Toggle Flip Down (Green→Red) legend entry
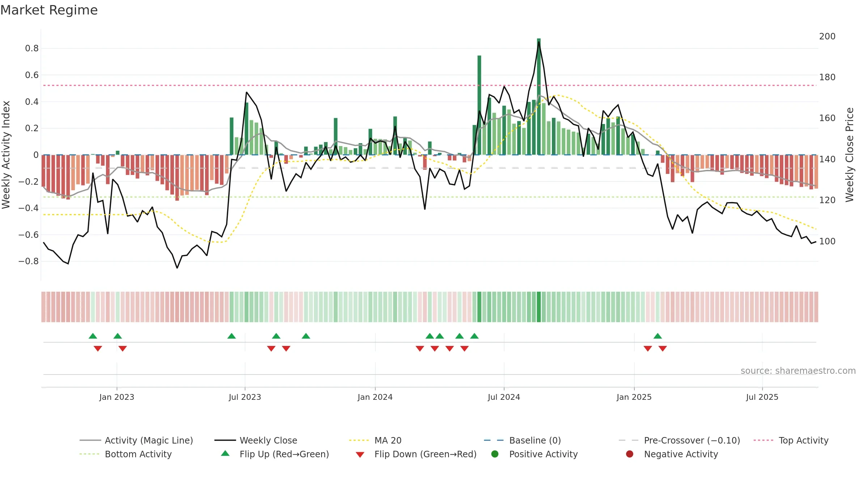This screenshot has width=868, height=488. pyautogui.click(x=416, y=454)
